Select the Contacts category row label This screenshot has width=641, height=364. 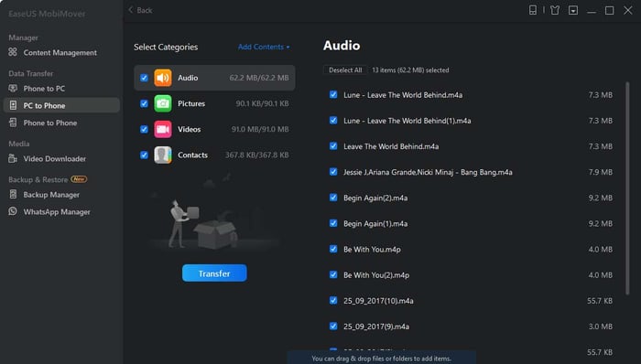(x=192, y=155)
